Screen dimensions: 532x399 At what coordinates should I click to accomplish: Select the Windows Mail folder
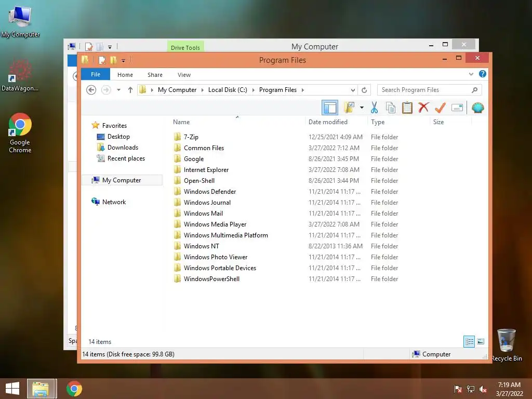[x=203, y=214]
